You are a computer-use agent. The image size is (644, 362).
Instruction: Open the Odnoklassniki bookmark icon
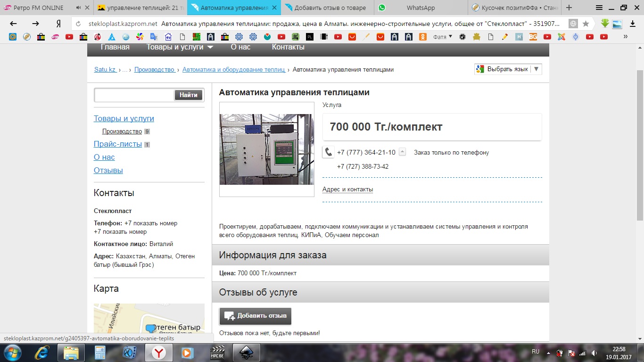coord(423,37)
